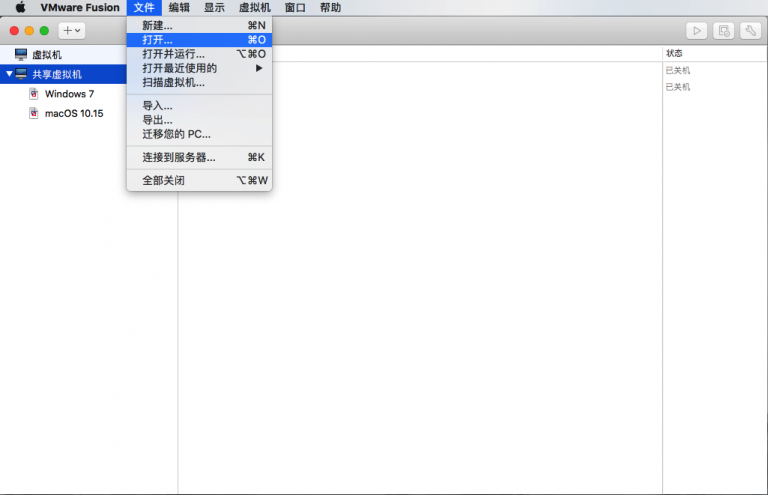Collapse the 共享虚拟机 disclosure triangle
This screenshot has height=495, width=768.
pyautogui.click(x=9, y=74)
